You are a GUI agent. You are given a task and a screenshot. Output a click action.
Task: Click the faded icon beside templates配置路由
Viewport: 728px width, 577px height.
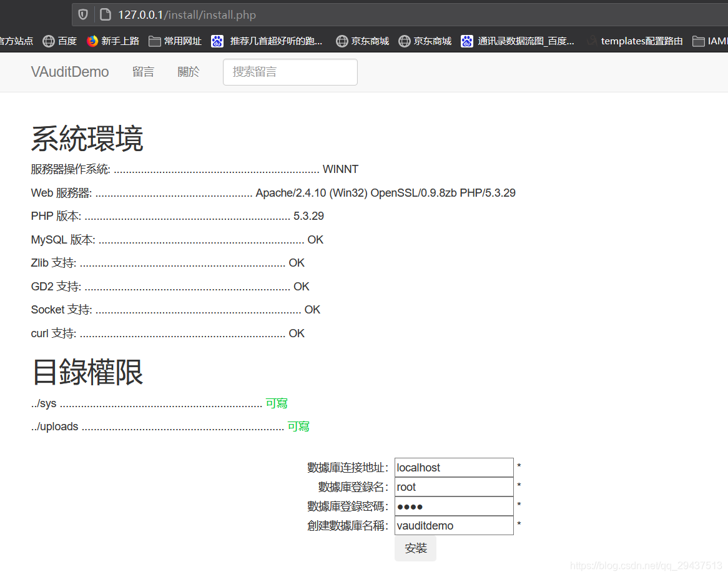click(x=591, y=41)
